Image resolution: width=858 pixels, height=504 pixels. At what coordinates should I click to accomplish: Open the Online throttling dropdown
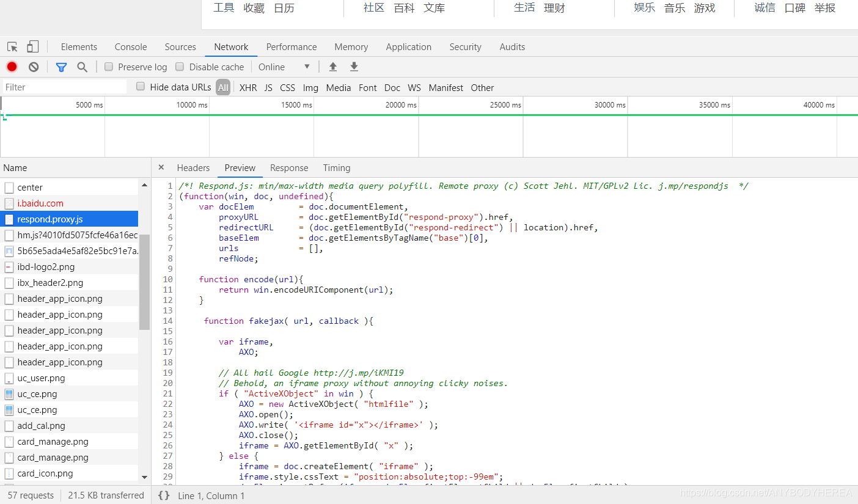[284, 67]
